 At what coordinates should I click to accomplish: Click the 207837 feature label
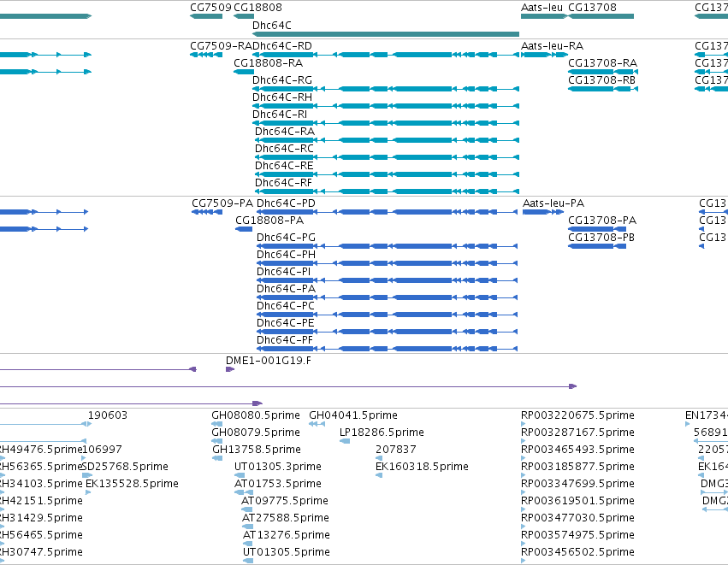(396, 450)
